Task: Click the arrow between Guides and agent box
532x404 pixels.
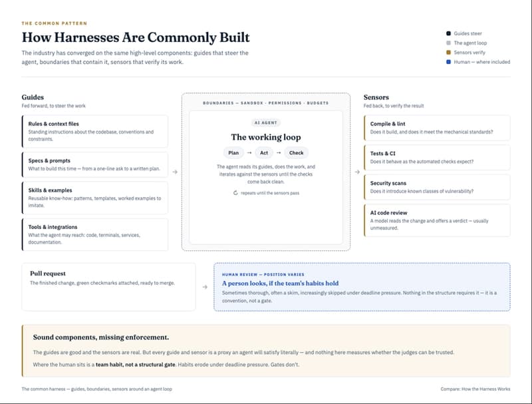Action: coord(175,172)
